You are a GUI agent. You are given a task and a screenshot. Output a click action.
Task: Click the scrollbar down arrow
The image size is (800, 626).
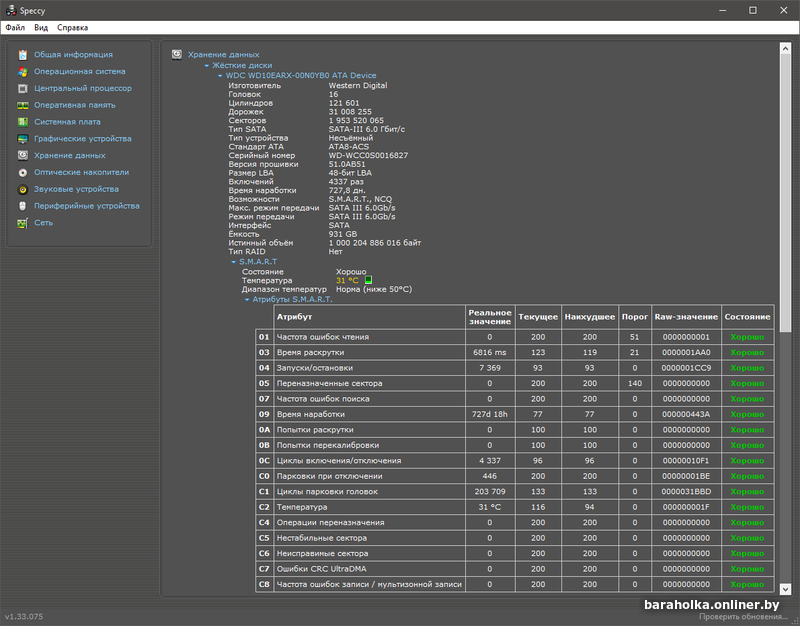click(785, 589)
